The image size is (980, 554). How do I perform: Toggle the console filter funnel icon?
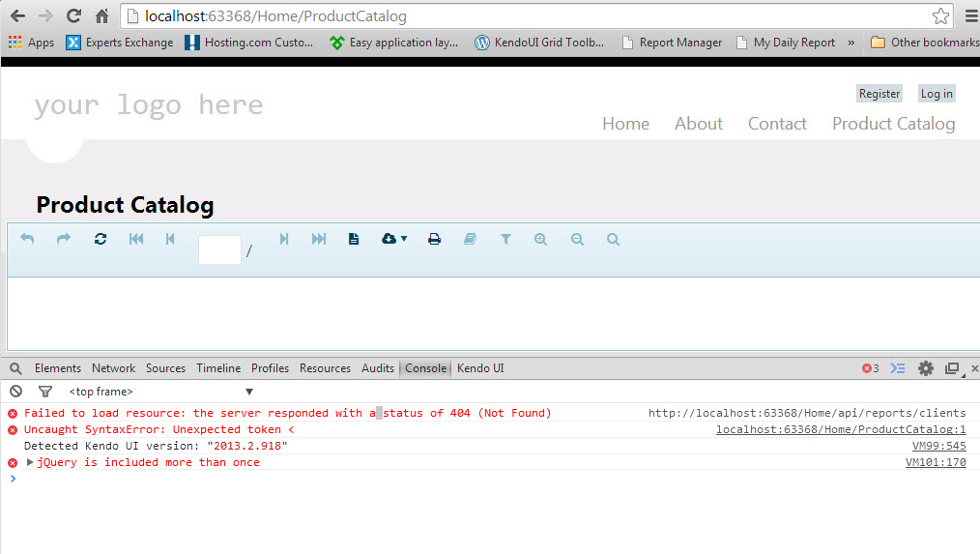(x=45, y=392)
